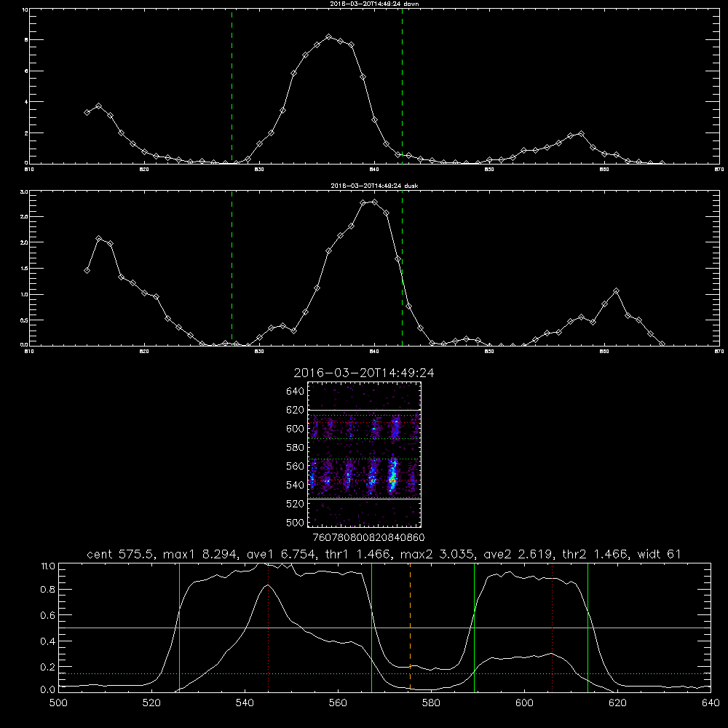This screenshot has width=728, height=728.
Task: Click the '640' label on the spectral image y-axis
Action: [296, 392]
